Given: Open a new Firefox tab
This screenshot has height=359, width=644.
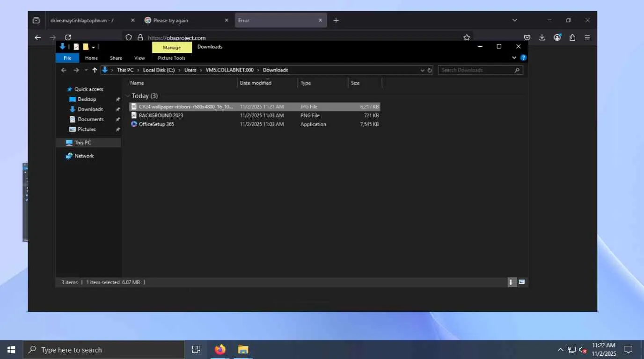Looking at the screenshot, I should click(x=336, y=20).
